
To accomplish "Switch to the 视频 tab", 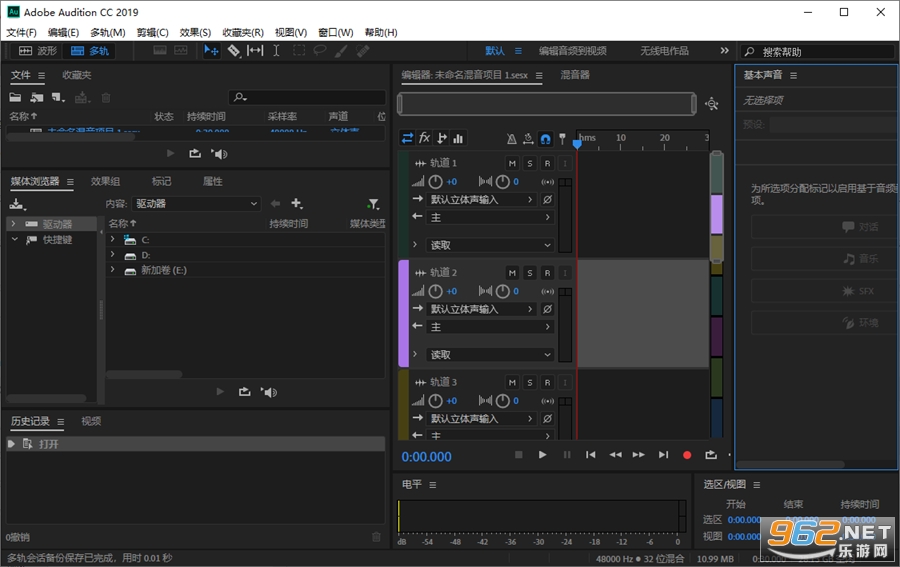I will (x=91, y=421).
